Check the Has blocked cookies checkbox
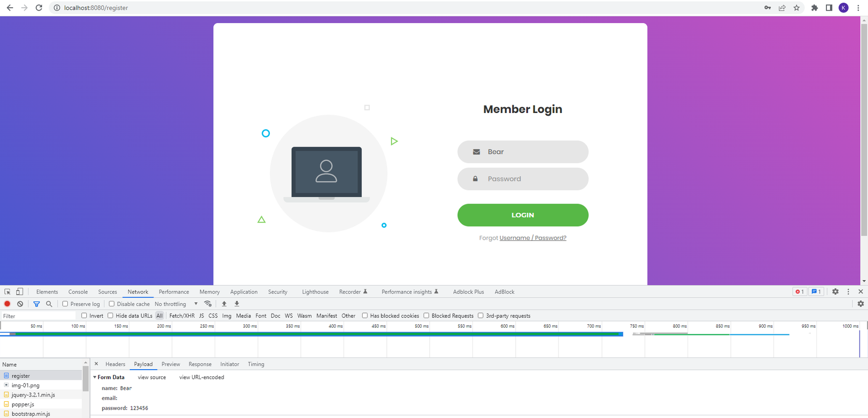The height and width of the screenshot is (418, 868). [365, 315]
